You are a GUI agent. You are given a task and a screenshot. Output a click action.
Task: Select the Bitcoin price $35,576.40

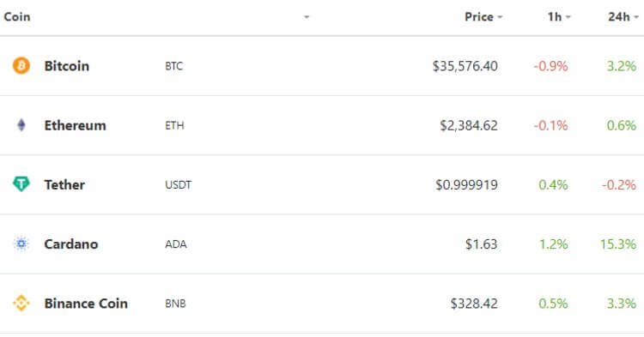(x=465, y=66)
